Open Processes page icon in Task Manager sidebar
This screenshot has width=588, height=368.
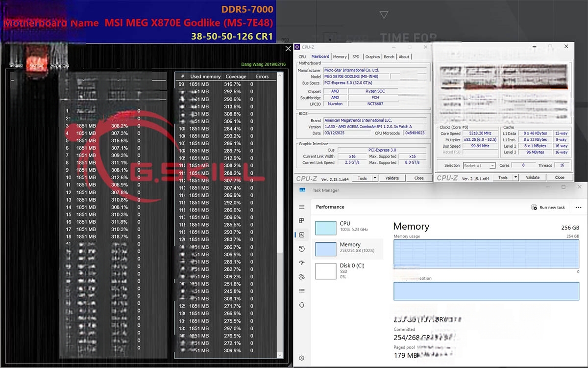pos(302,221)
